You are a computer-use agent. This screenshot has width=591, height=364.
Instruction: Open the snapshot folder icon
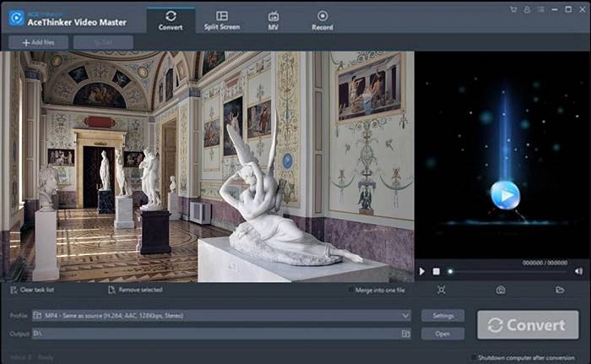[x=560, y=290]
